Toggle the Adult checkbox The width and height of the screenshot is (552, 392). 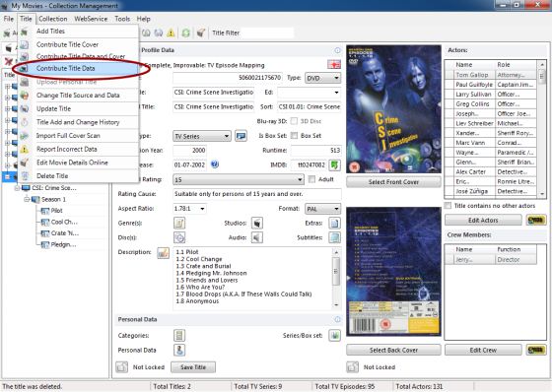(311, 179)
